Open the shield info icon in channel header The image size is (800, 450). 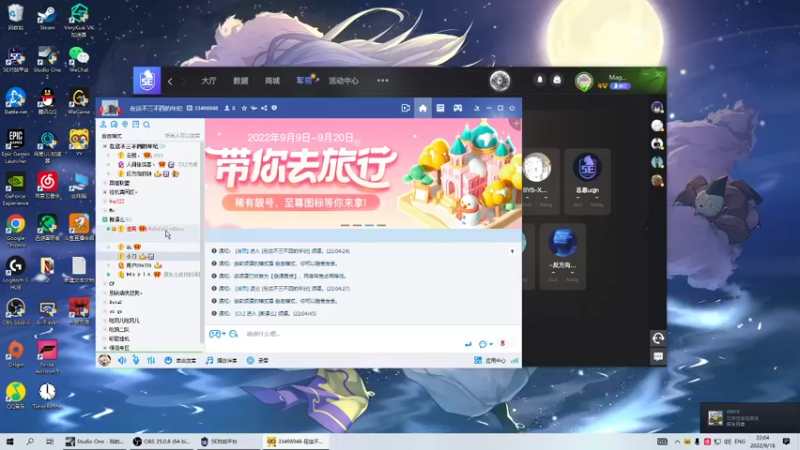click(x=274, y=108)
